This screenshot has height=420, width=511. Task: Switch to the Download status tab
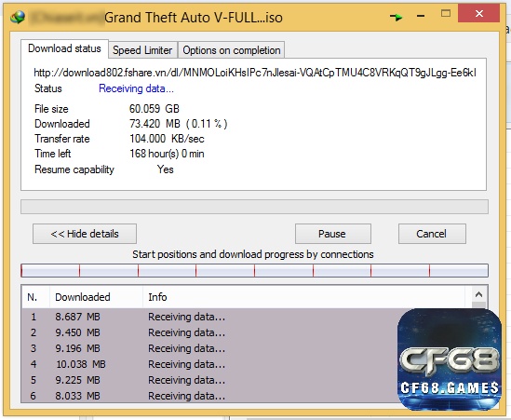pos(64,48)
